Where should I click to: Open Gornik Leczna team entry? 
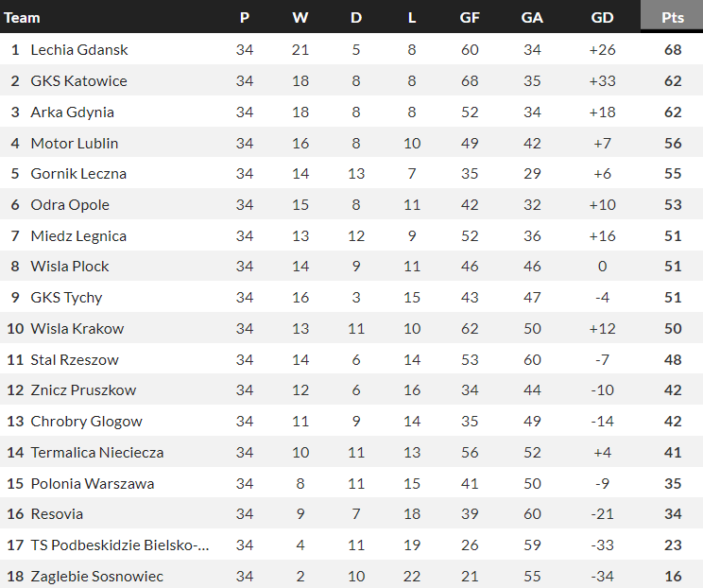coord(78,174)
